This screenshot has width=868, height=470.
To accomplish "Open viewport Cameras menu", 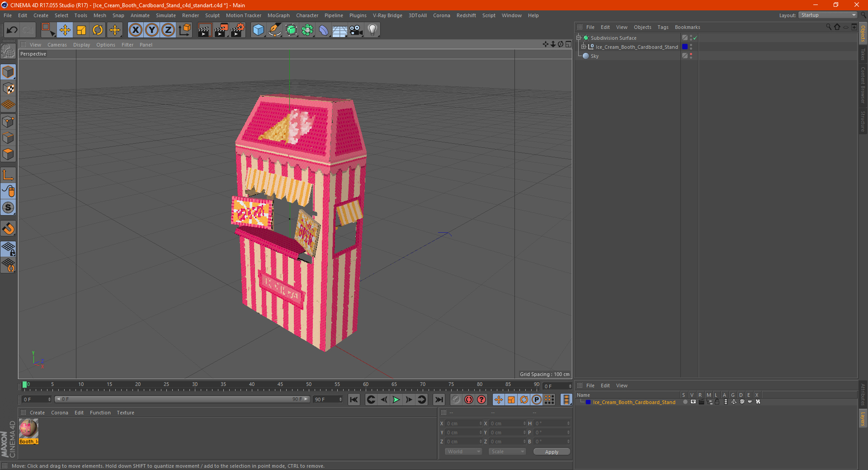I will click(57, 45).
